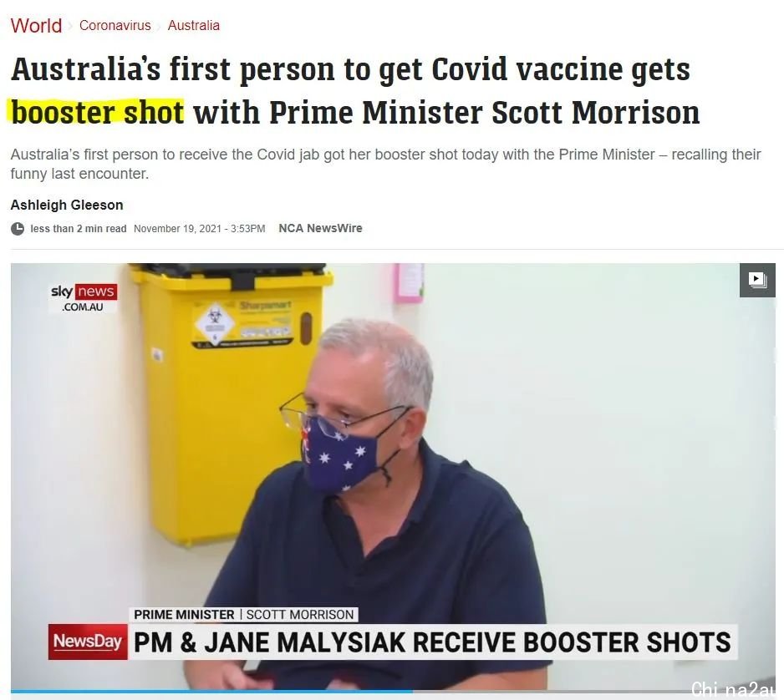Click the 'PM & Jane Malysiak' caption banner
The width and height of the screenshot is (784, 700).
tap(432, 642)
